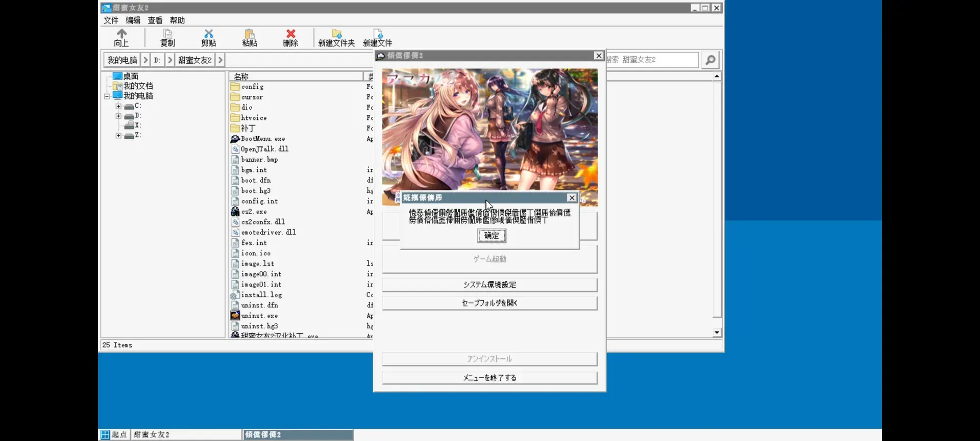
Task: Open the 文件 menu
Action: [111, 20]
